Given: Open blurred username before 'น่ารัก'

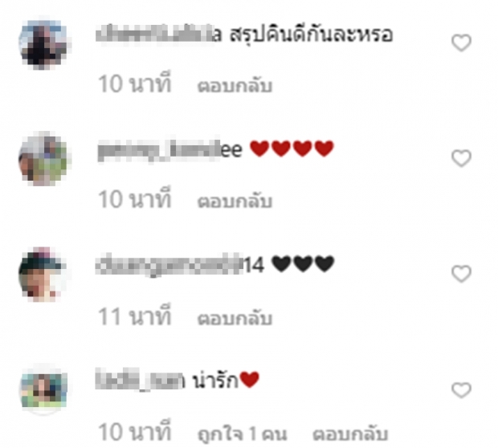Looking at the screenshot, I should [x=140, y=380].
